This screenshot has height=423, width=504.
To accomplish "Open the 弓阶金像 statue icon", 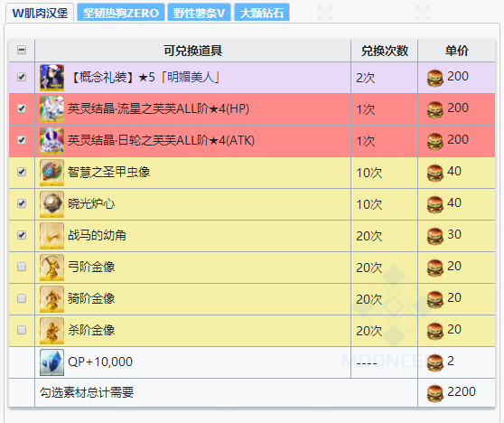I will pos(51,268).
